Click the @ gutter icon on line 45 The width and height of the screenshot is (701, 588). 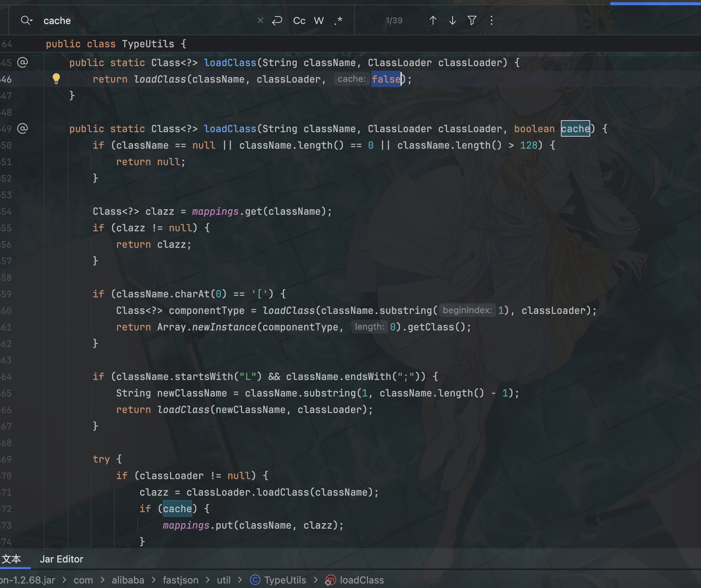[23, 62]
